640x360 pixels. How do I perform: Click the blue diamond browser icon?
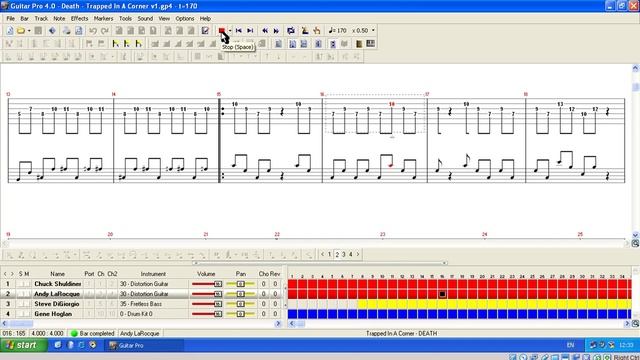coord(52,31)
